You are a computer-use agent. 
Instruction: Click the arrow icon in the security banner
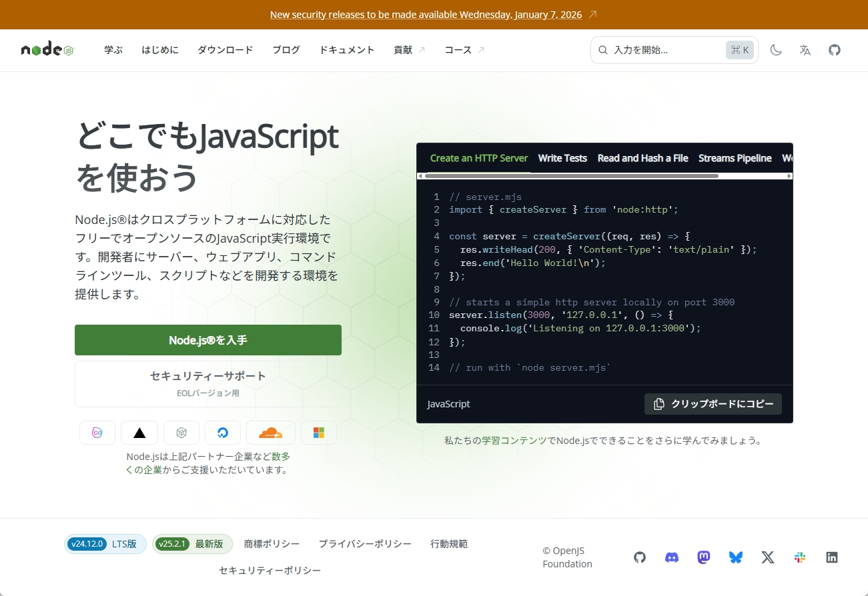click(593, 15)
